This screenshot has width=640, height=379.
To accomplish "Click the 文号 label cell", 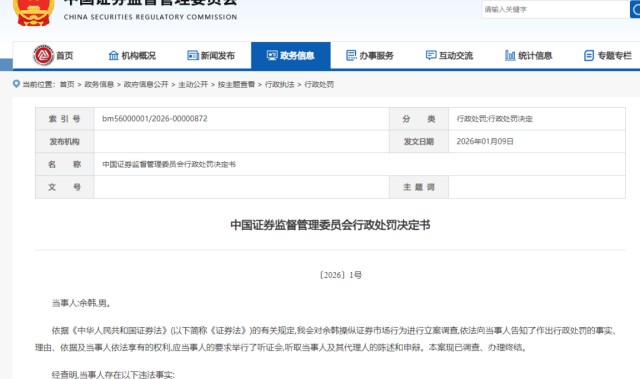I will (64, 187).
